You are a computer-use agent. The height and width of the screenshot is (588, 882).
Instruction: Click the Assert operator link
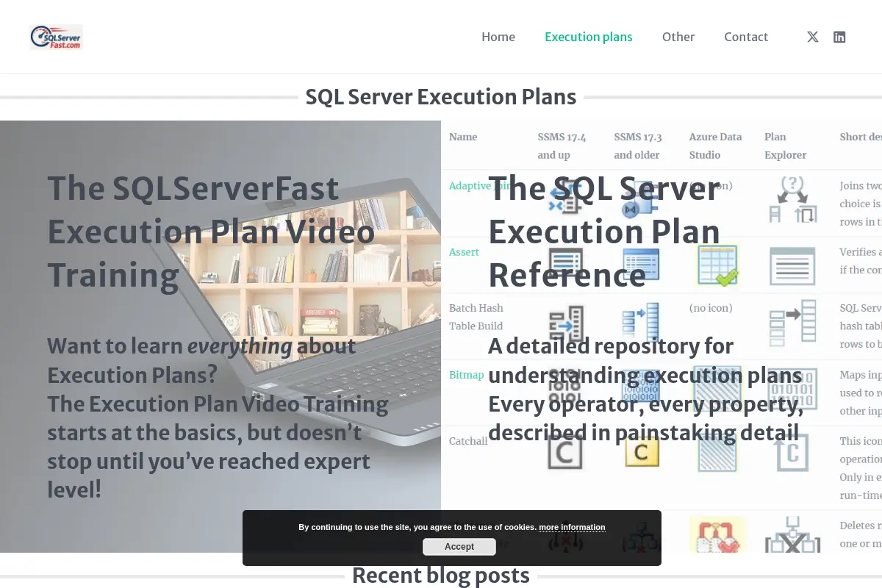pos(464,252)
